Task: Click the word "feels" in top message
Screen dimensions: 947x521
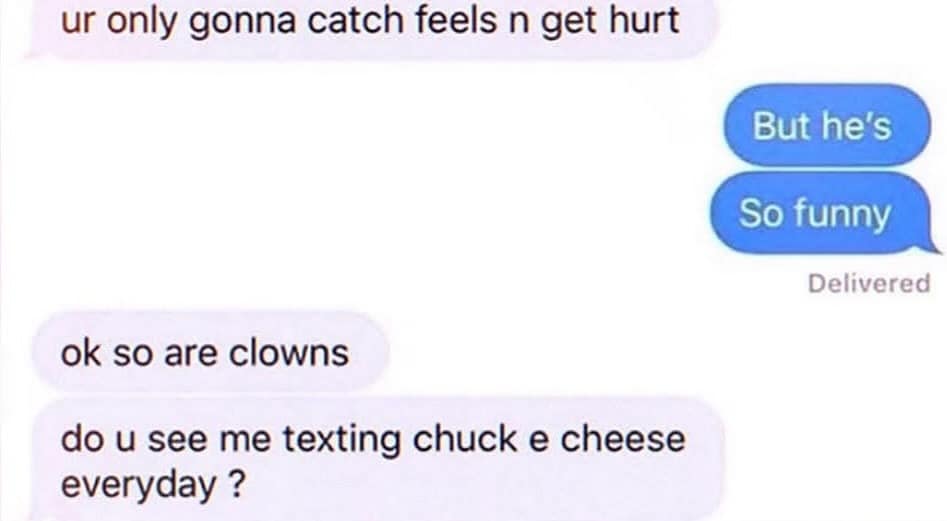Action: click(457, 20)
